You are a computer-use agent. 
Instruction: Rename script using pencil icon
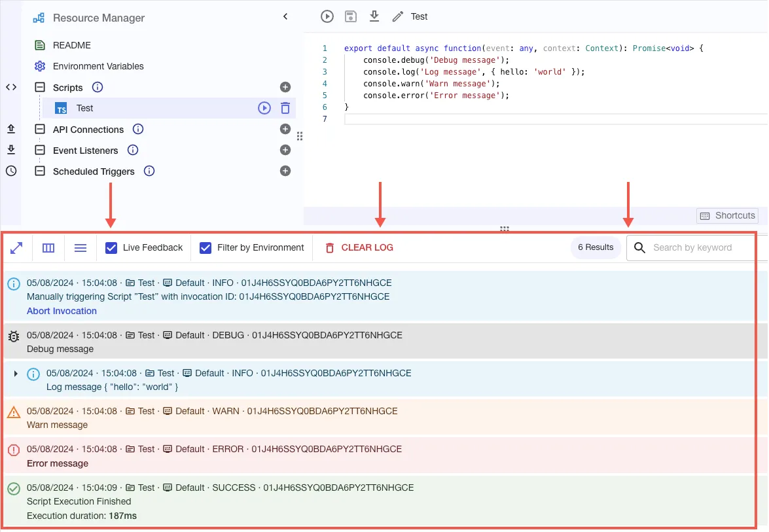click(398, 16)
